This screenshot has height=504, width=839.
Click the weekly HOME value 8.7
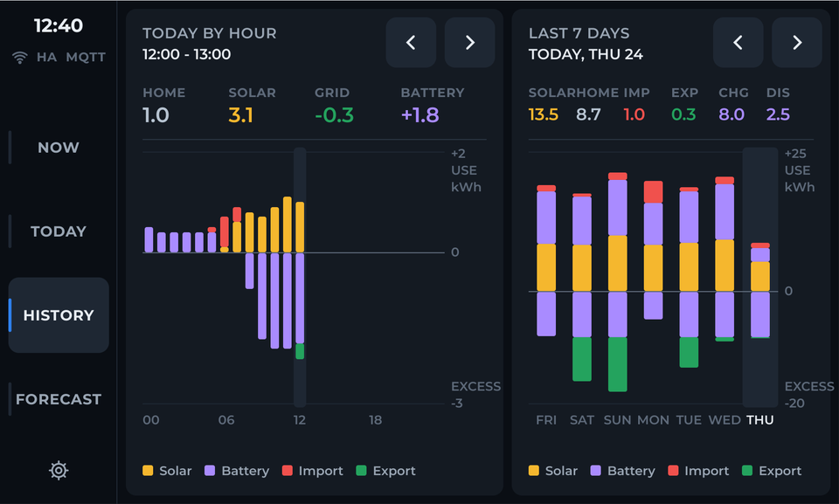pyautogui.click(x=588, y=114)
